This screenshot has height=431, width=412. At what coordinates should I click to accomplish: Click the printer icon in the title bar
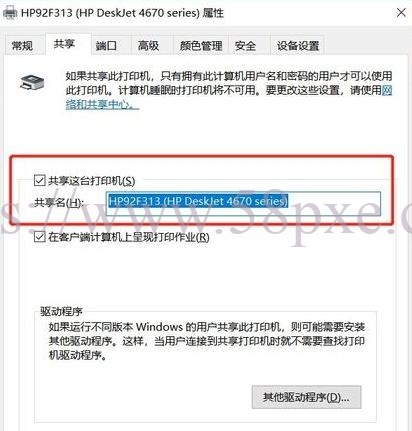(10, 13)
